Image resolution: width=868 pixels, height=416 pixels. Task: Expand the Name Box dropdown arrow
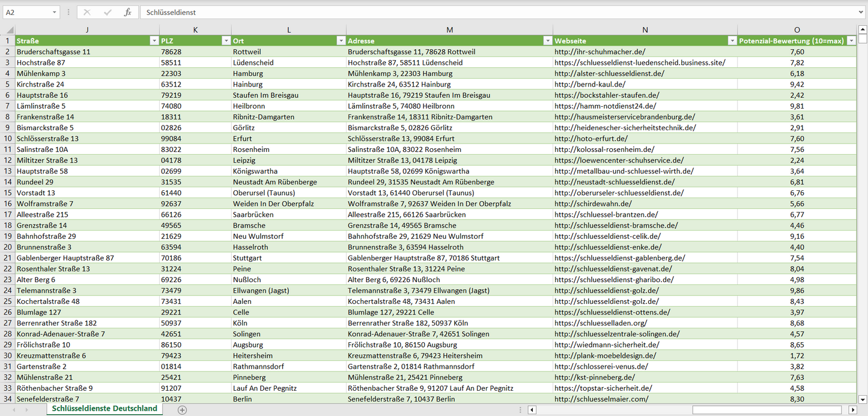point(55,12)
